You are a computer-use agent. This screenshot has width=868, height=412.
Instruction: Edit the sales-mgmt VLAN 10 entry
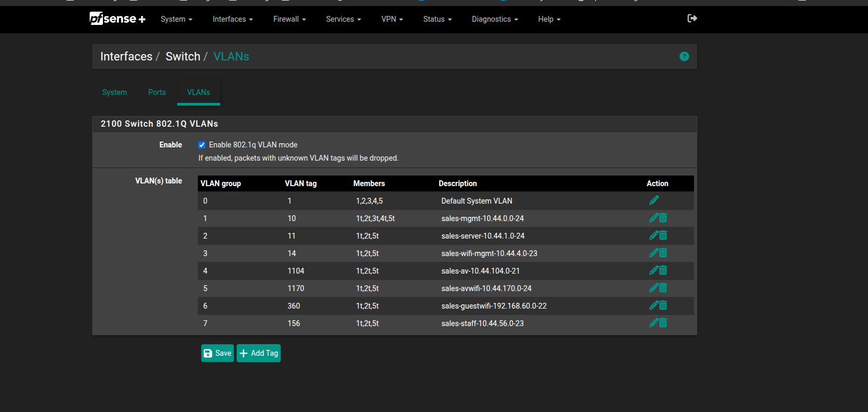(x=654, y=218)
